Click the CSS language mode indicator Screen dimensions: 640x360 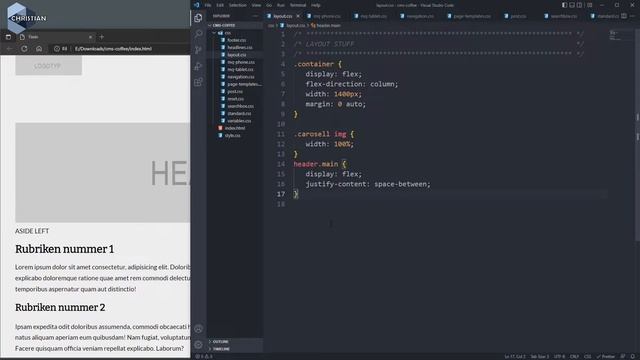coord(587,356)
